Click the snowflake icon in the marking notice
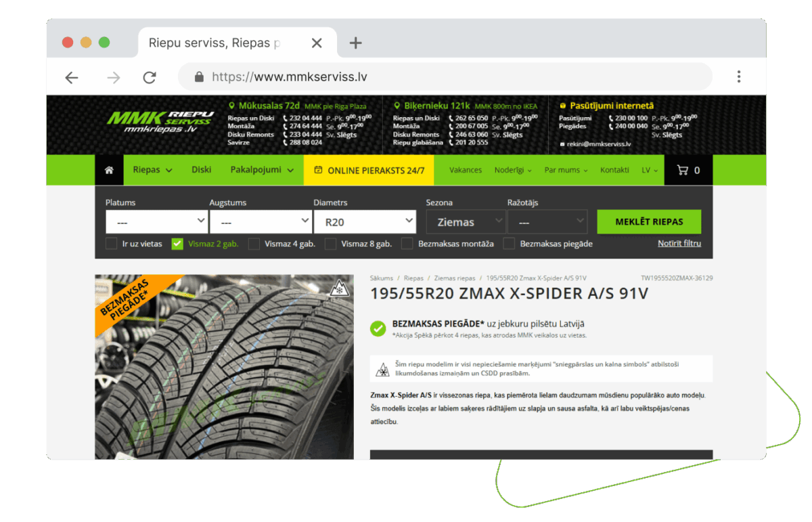 [383, 369]
